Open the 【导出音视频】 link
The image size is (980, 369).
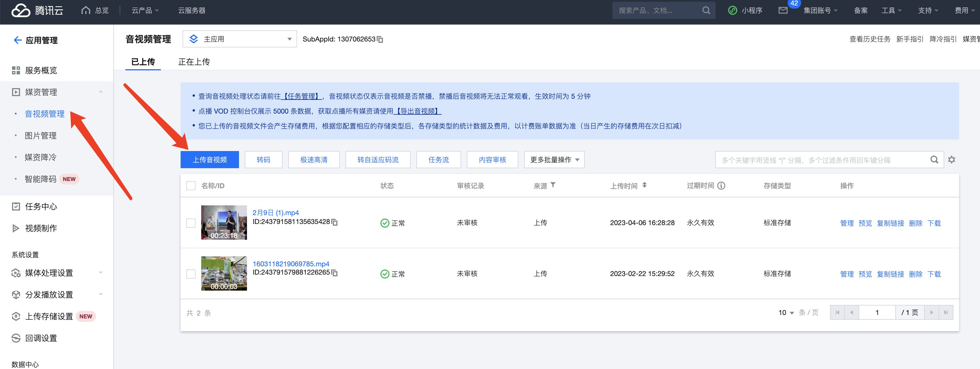pos(417,111)
